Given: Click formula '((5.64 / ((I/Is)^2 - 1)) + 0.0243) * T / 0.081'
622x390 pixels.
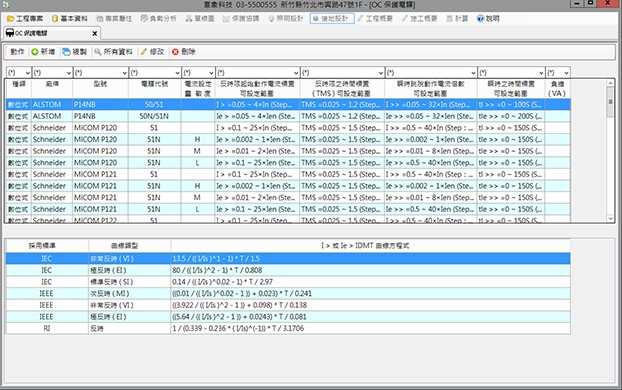Looking at the screenshot, I should [239, 317].
